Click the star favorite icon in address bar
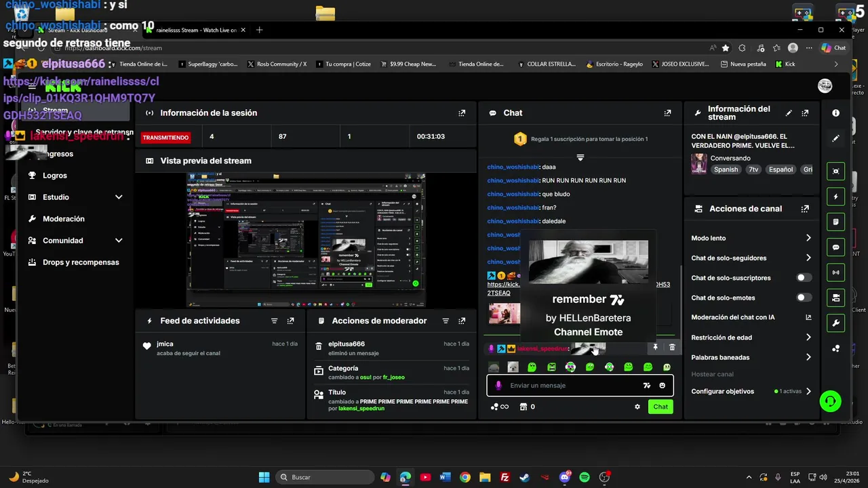This screenshot has width=868, height=488. (726, 48)
